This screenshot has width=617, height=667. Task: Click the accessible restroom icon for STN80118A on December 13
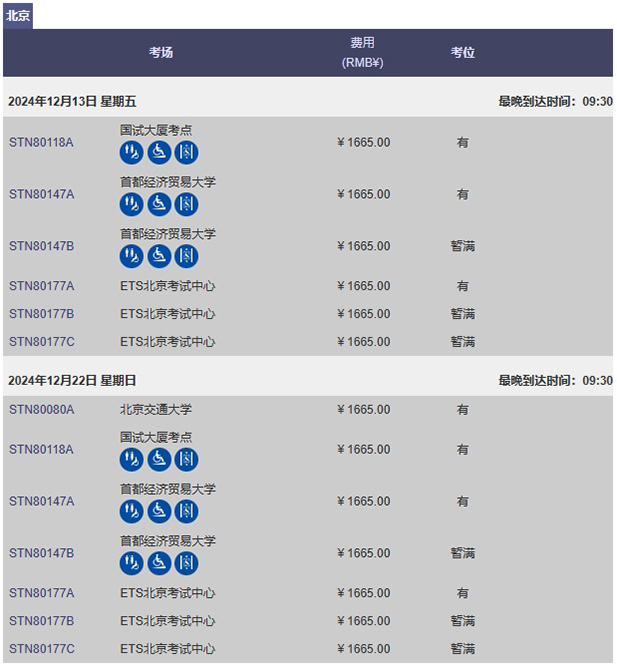coord(131,152)
